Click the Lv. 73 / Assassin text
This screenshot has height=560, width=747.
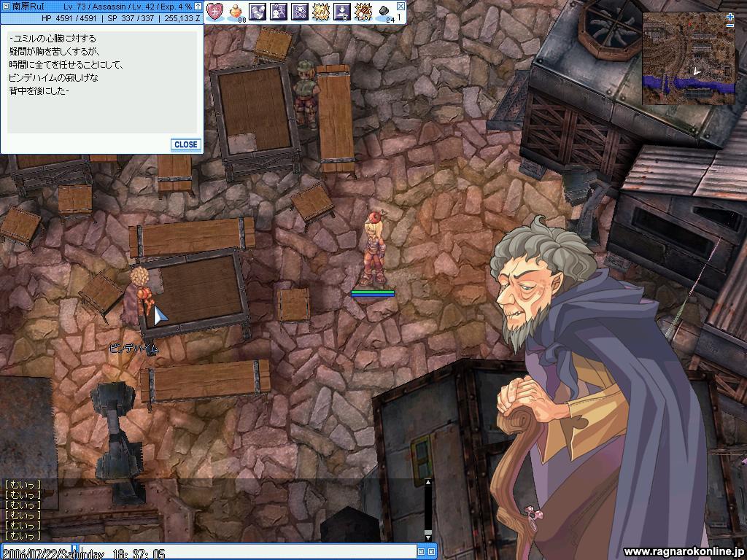[94, 7]
